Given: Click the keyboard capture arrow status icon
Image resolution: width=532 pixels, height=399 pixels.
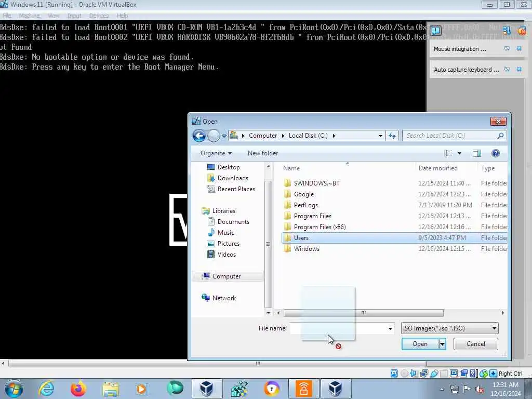Looking at the screenshot, I should 494,373.
